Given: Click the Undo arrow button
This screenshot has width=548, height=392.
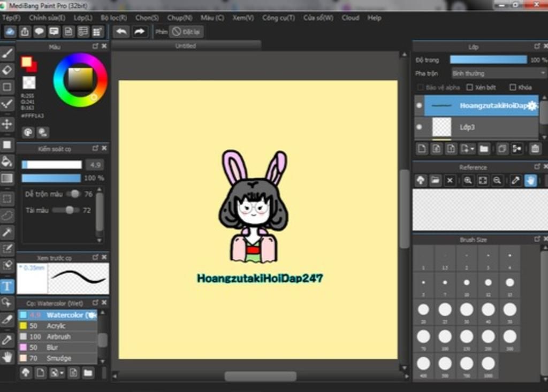Looking at the screenshot, I should pyautogui.click(x=121, y=32).
